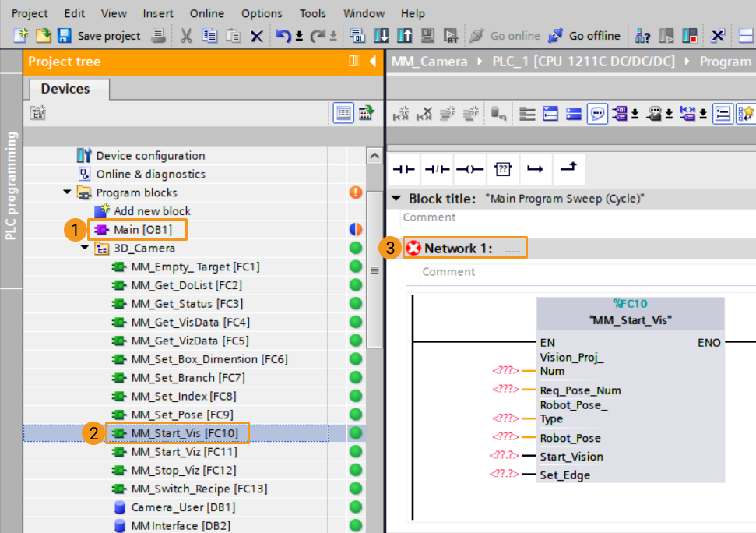Click the Undo arrow icon
The width and height of the screenshot is (756, 533).
pos(284,36)
